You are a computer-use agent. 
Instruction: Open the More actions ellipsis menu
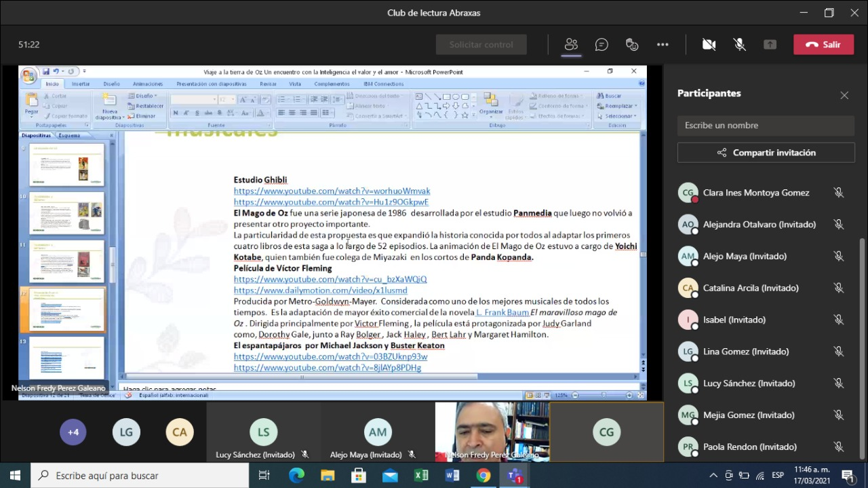663,45
